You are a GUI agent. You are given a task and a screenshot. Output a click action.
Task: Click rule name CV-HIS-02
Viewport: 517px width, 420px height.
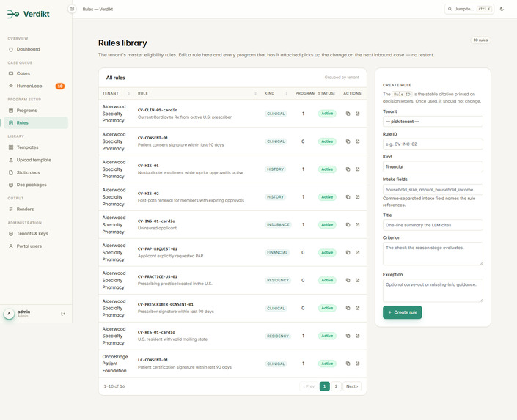click(x=148, y=194)
